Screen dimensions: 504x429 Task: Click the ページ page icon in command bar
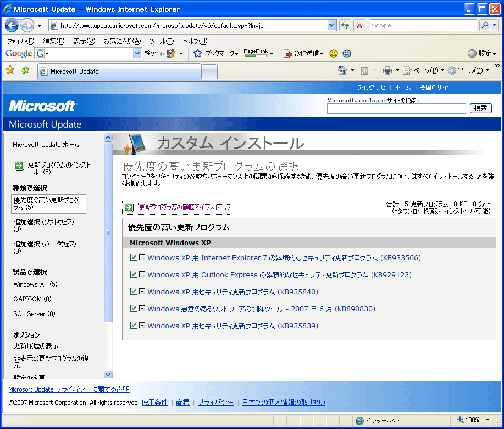pyautogui.click(x=407, y=70)
